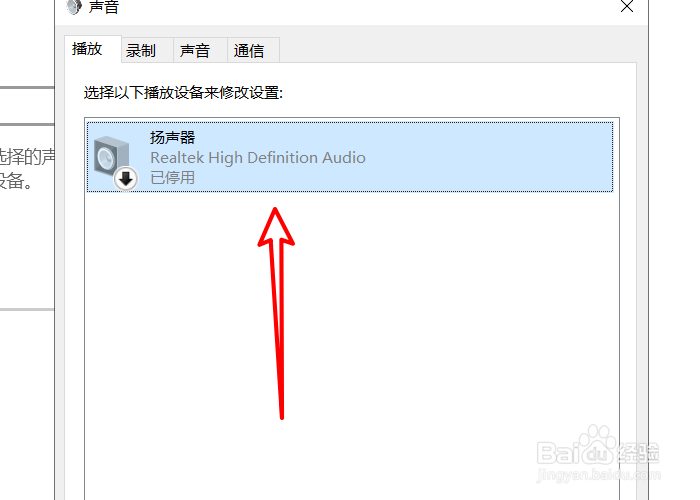Select the 扬声器 device name
This screenshot has height=500, width=700.
pos(172,138)
